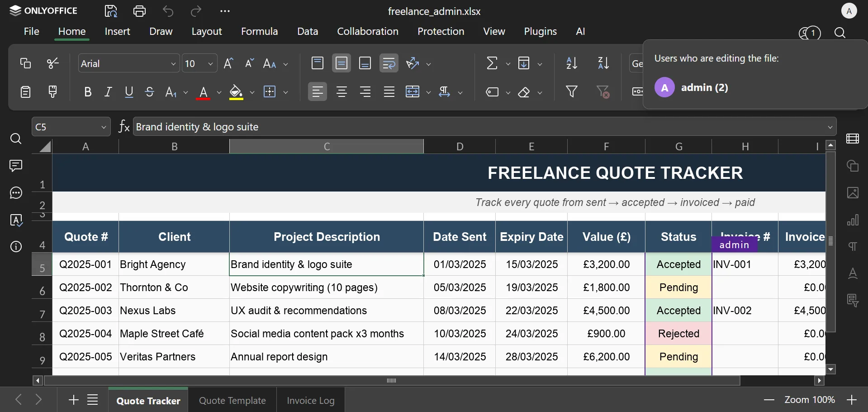This screenshot has width=868, height=412.
Task: Expand the formula bar chevron
Action: click(x=831, y=128)
